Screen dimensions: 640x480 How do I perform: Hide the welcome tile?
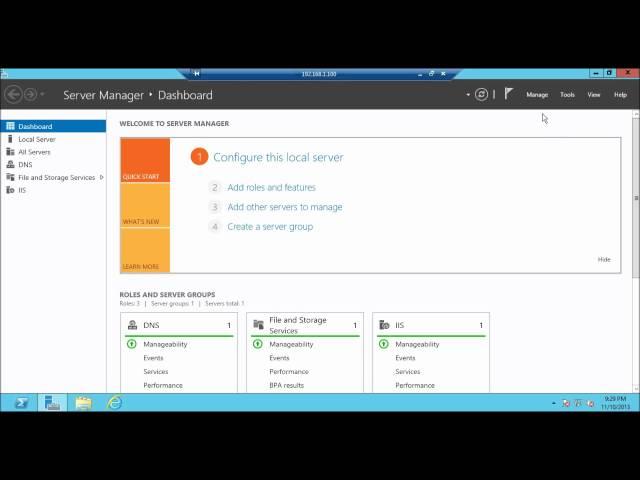tap(604, 259)
